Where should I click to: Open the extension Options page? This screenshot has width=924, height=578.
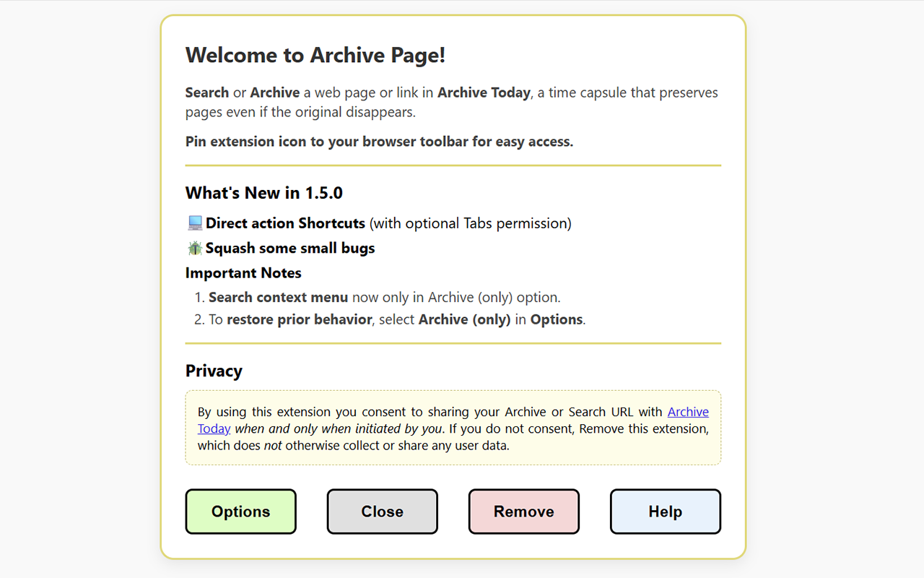(240, 512)
